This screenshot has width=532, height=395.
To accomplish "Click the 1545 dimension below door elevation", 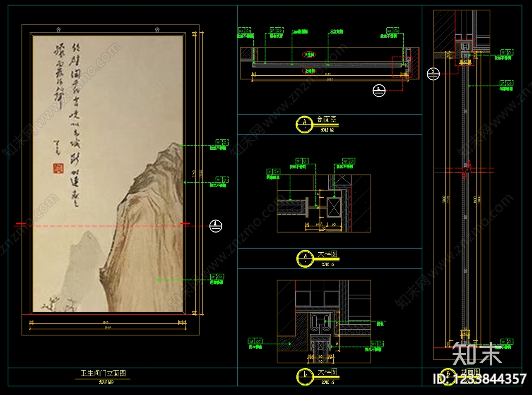I will [107, 328].
